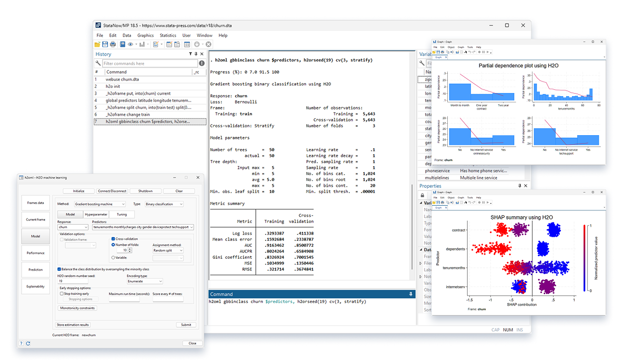Screen dimensions: 623x364
Task: Save the current dataset via the save icon
Action: 105,44
